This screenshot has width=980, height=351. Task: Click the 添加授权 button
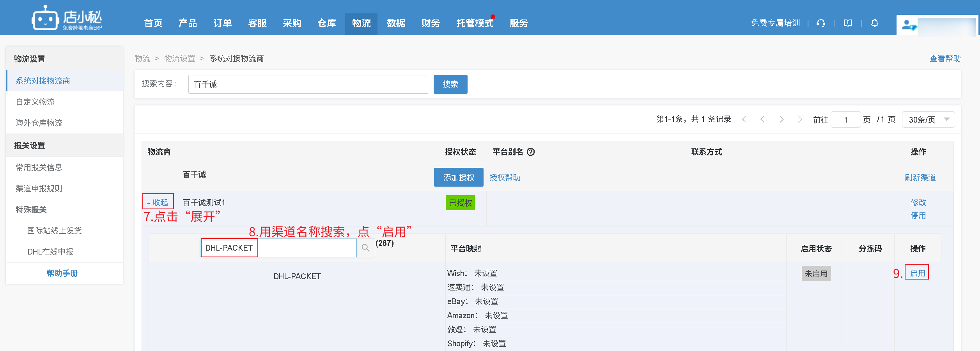coord(459,178)
